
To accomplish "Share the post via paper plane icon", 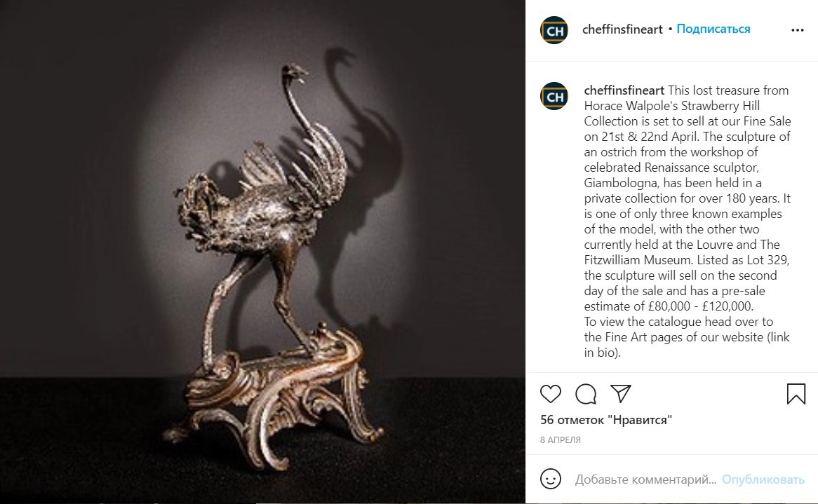I will click(x=621, y=393).
